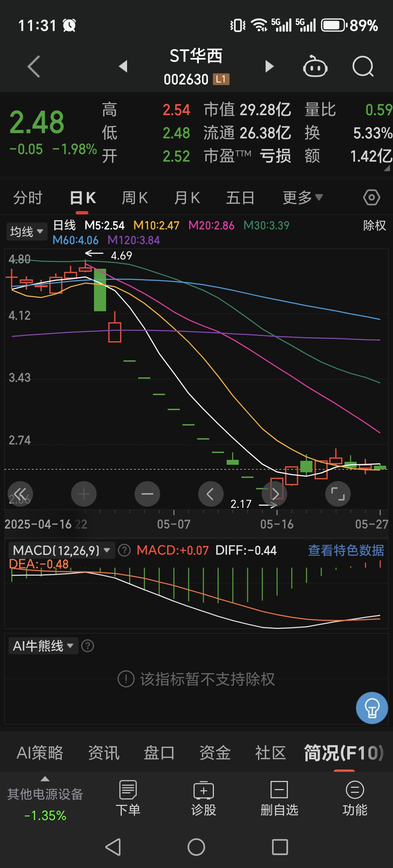Open 诊股 diagnosis icon
This screenshot has height=868, width=393.
tap(204, 798)
